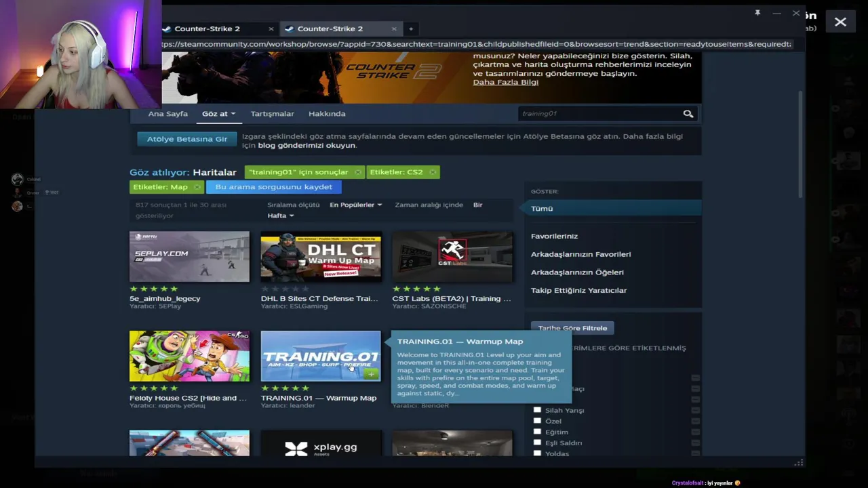
Task: Click the 5e_aimhub_legecy map thumbnail
Action: click(189, 257)
